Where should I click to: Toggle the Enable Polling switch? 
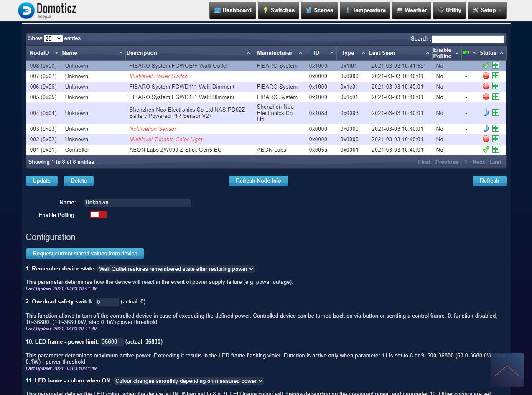pos(98,214)
